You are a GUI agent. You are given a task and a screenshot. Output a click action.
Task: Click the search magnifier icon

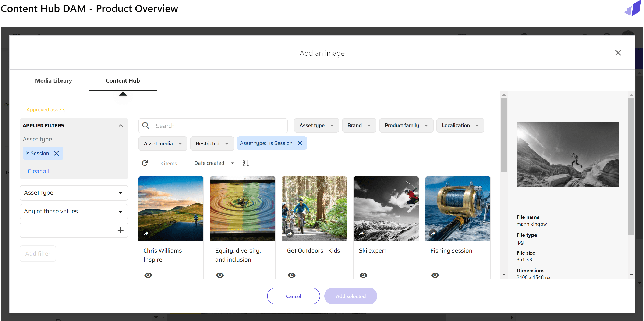[x=146, y=126]
